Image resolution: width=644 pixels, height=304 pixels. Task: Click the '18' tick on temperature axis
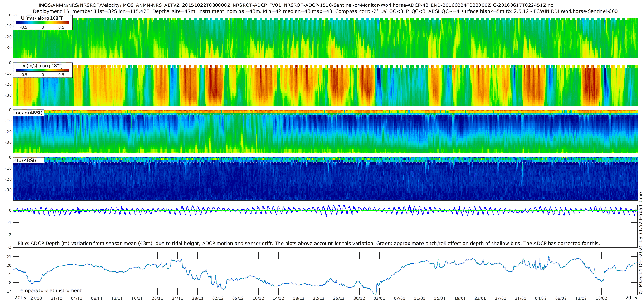coord(9,283)
